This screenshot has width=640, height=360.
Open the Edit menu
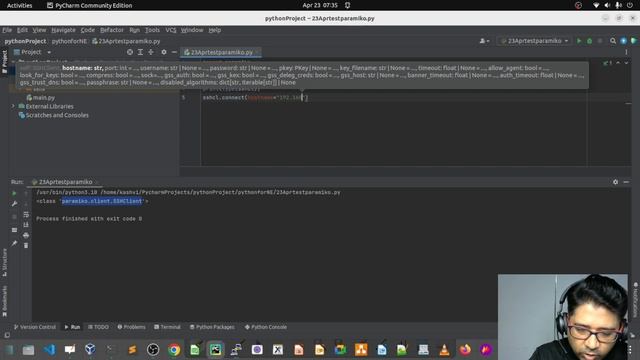point(22,30)
